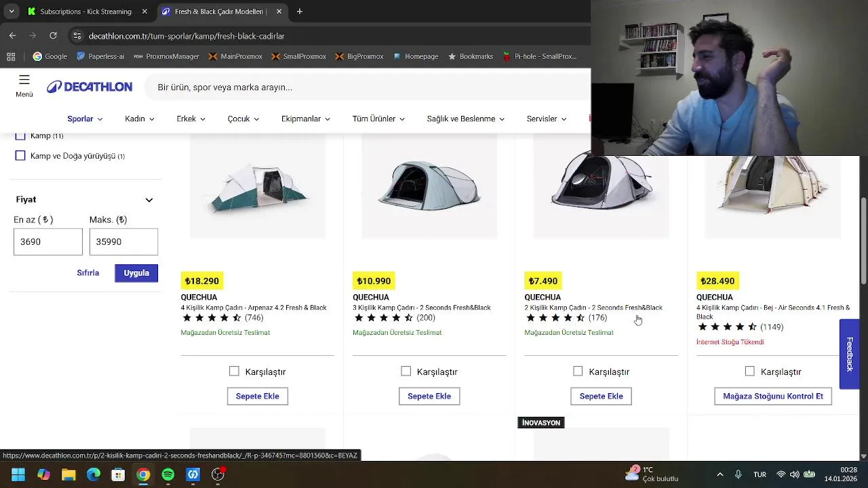Edit the Maks. price field
The image size is (868, 488).
pyautogui.click(x=123, y=242)
